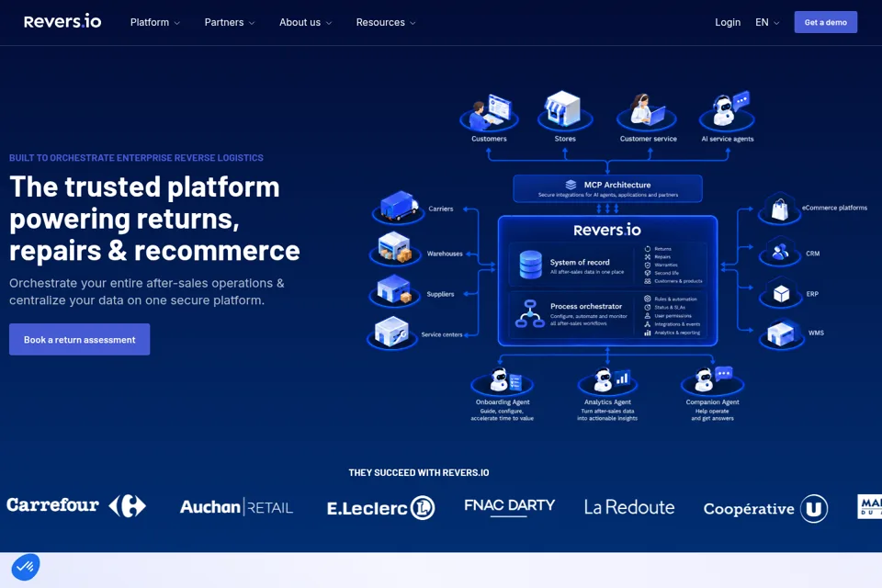Image resolution: width=882 pixels, height=588 pixels.
Task: Click the MCP Architecture layers icon
Action: coord(571,185)
